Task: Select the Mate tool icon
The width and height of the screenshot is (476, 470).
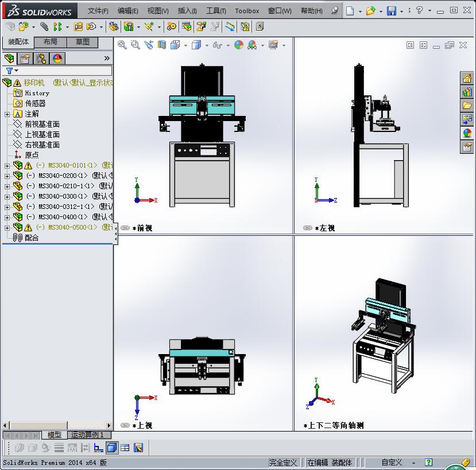Action: (44, 26)
